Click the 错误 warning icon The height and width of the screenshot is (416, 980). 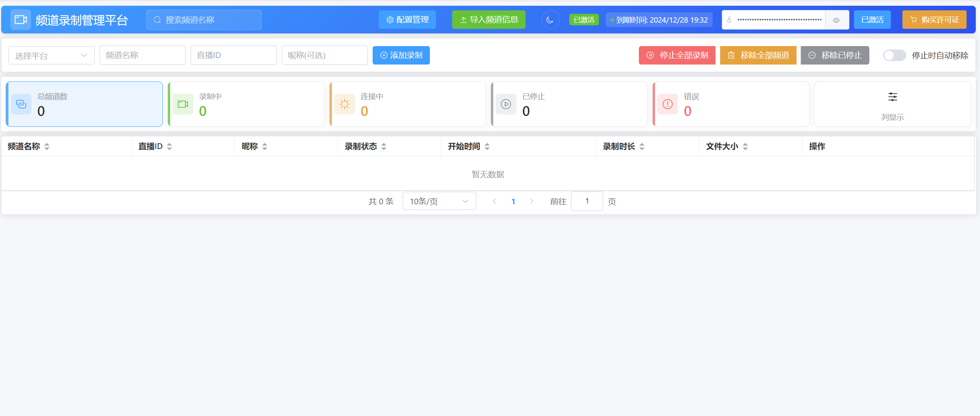(668, 104)
